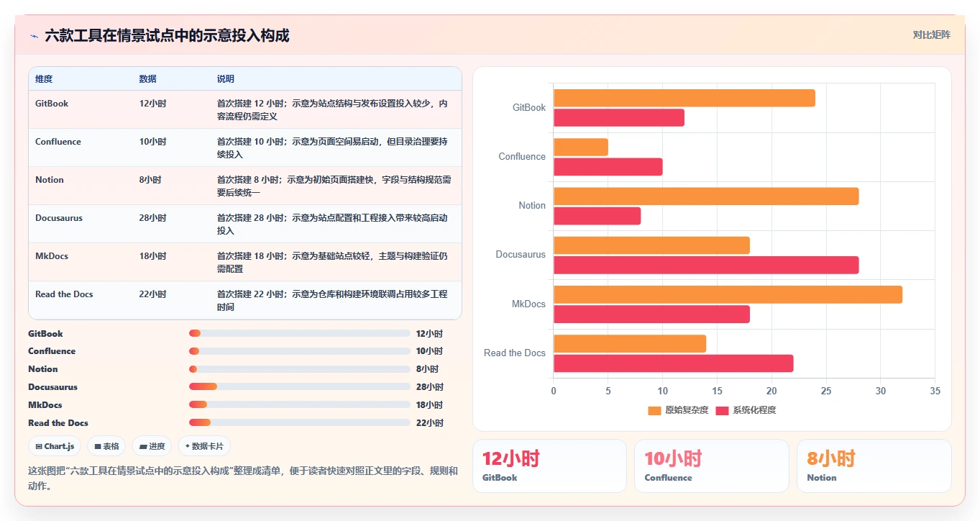Click the MkDocs progress bar

[x=299, y=405]
